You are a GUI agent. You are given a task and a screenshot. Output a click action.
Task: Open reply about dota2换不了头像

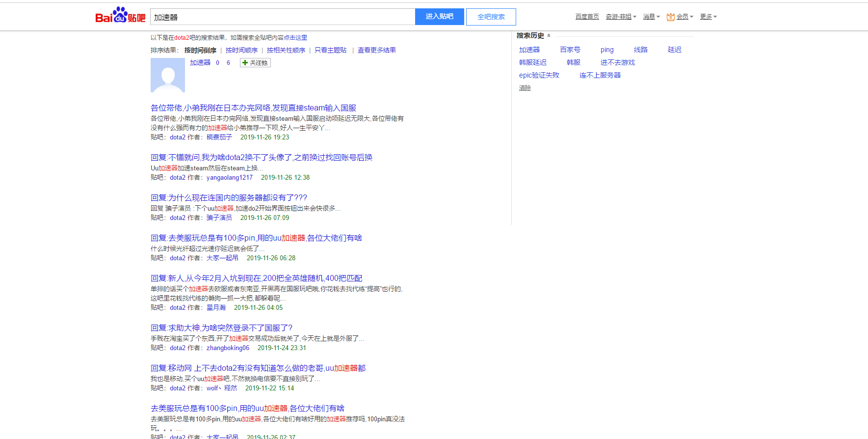[262, 157]
